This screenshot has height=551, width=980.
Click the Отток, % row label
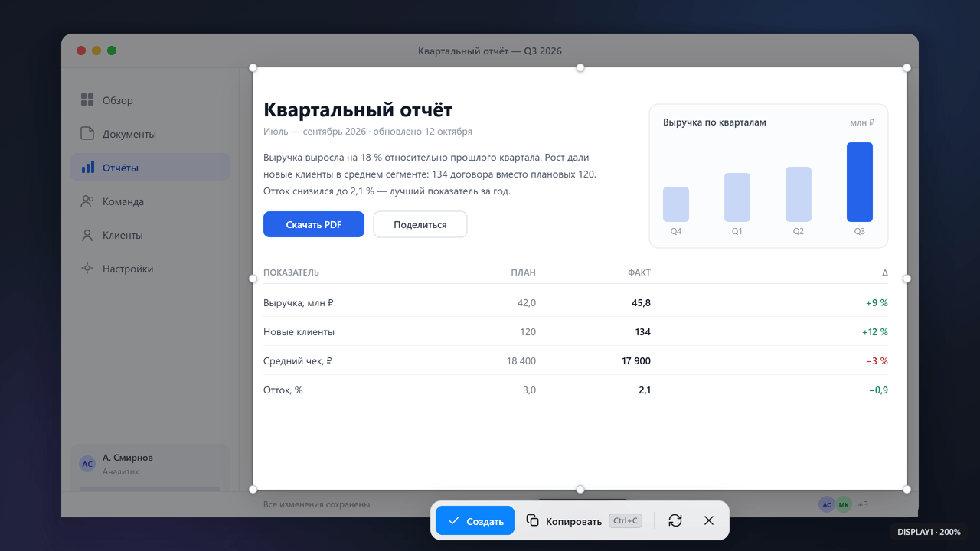click(x=283, y=390)
